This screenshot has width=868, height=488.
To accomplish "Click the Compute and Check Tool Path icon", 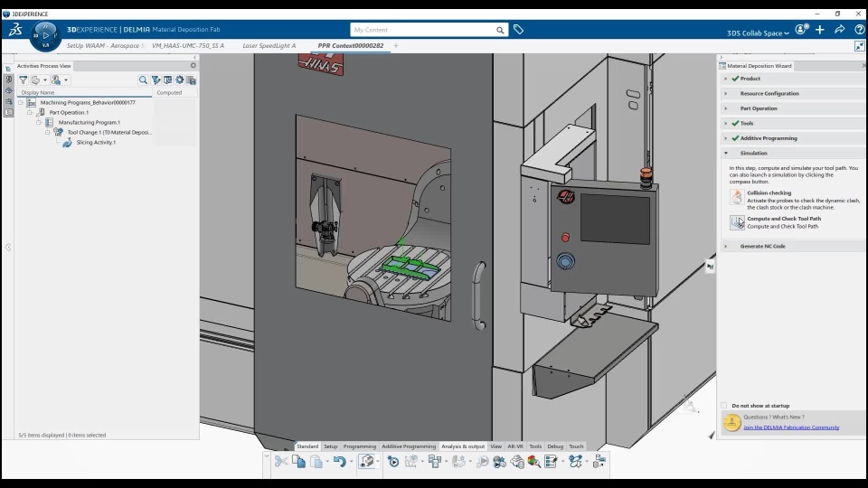I will point(738,222).
